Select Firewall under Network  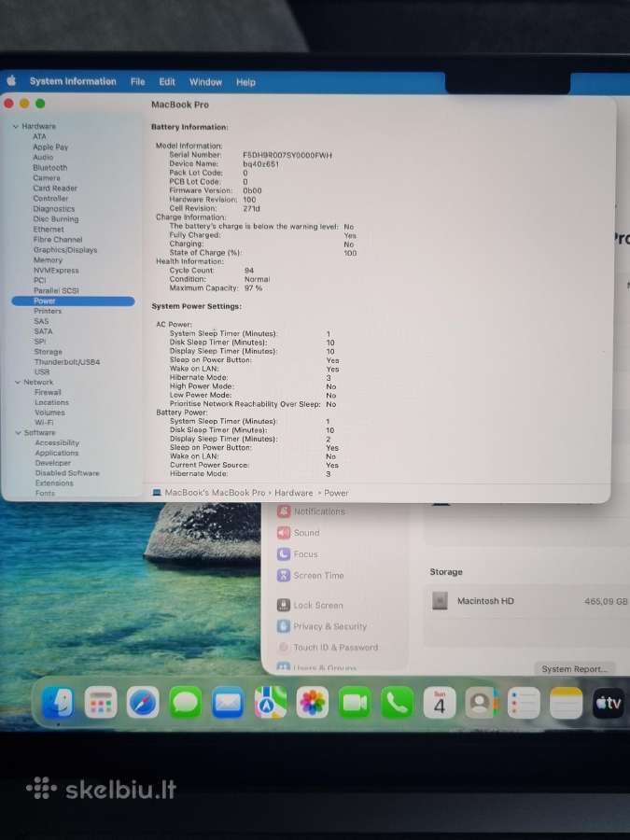49,392
